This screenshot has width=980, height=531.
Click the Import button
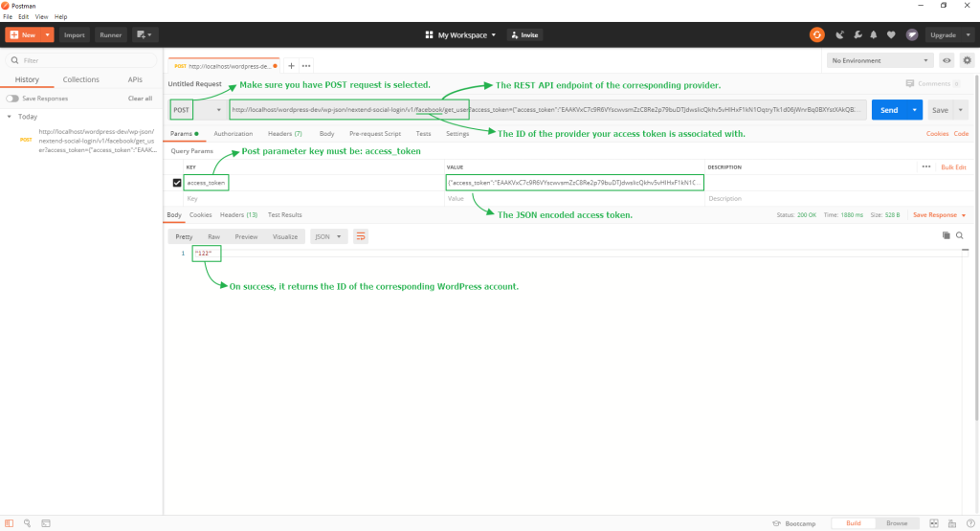[74, 35]
